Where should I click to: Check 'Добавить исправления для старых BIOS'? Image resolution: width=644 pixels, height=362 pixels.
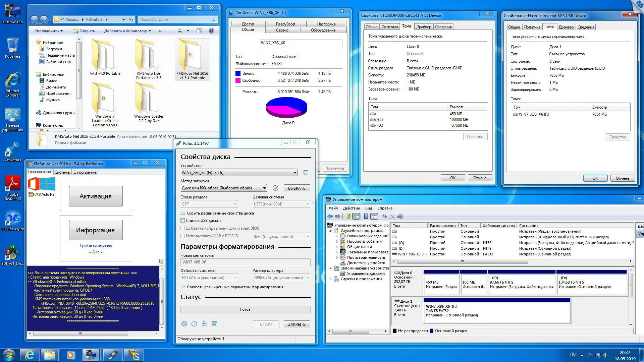(x=183, y=228)
